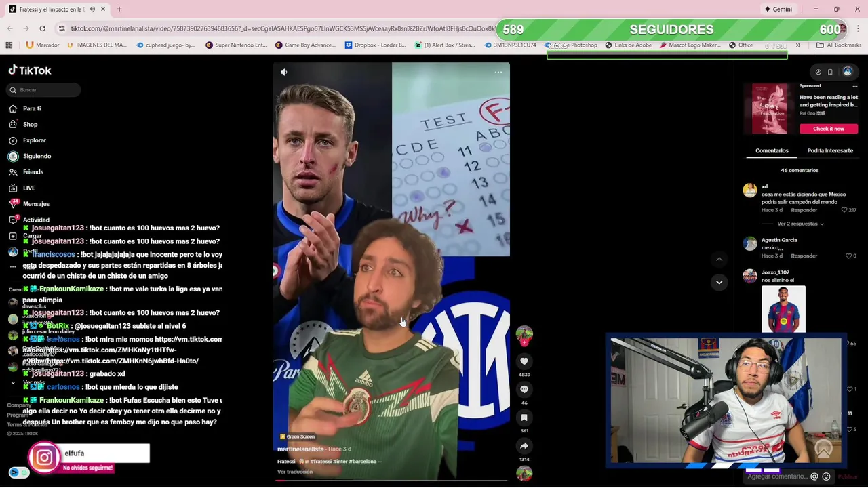Close the Fratessi TikTok browser tab

(103, 9)
